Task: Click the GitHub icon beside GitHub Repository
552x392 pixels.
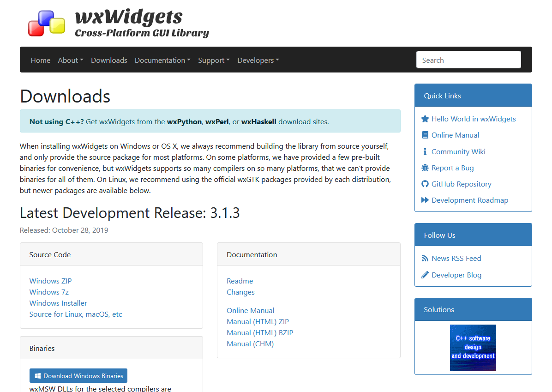Action: (425, 184)
